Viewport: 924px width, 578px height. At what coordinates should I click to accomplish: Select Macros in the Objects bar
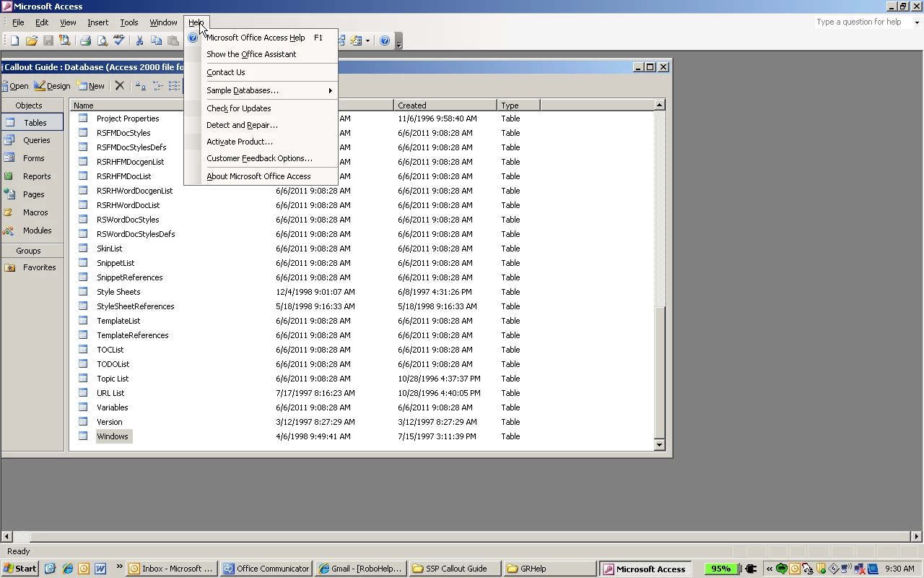point(32,212)
